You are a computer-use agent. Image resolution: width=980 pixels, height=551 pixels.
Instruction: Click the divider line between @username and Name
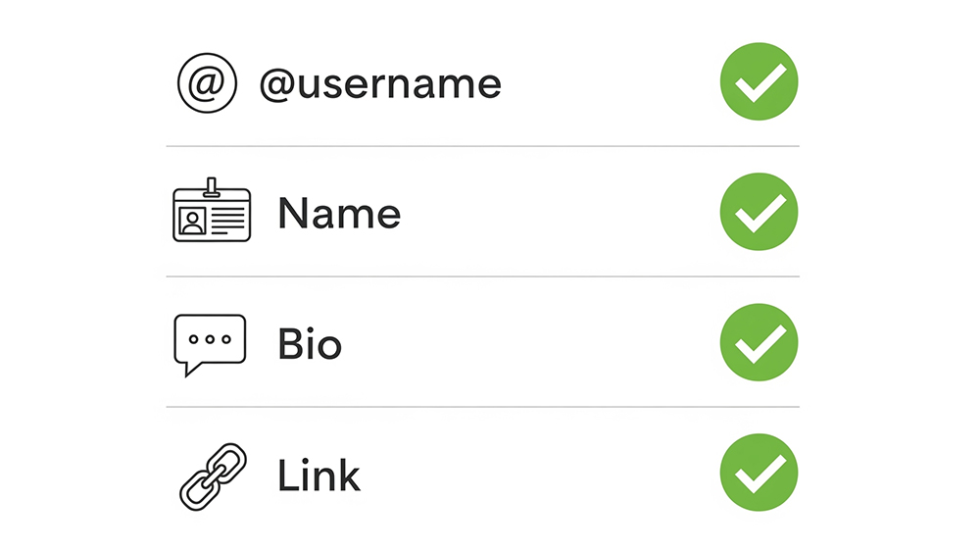tap(482, 146)
